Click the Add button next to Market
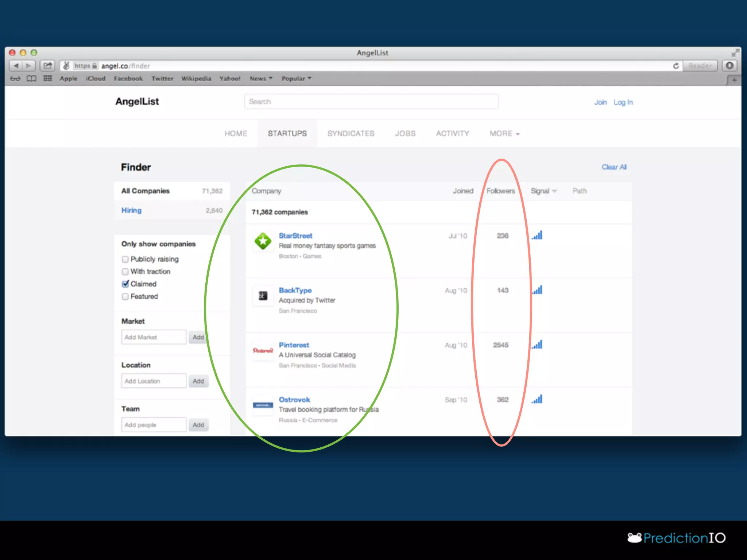This screenshot has height=560, width=747. [198, 337]
